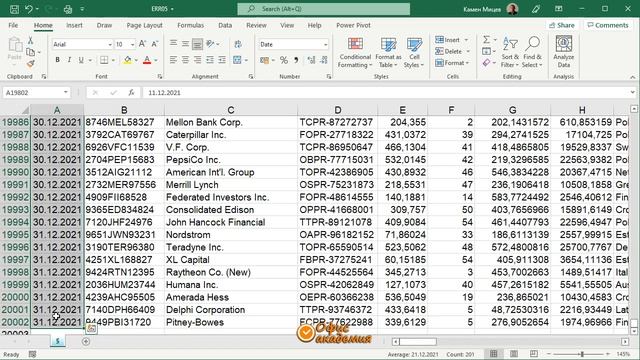Toggle Bottom Align in Alignment group
Screen dimensions: 640x360
197,44
